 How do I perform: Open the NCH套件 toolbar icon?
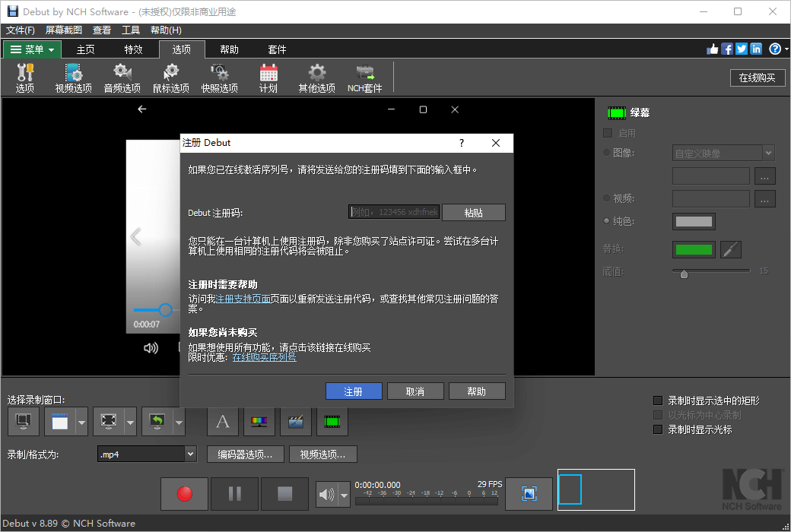365,78
